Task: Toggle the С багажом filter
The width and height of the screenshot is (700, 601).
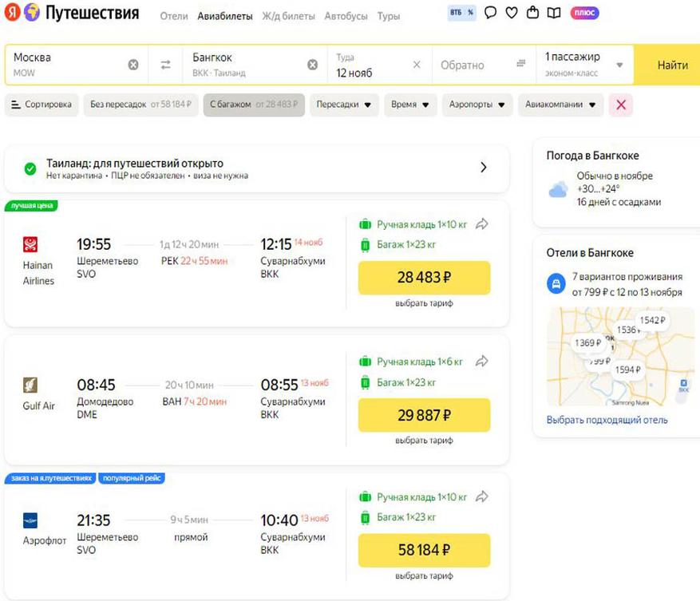Action: click(x=254, y=105)
